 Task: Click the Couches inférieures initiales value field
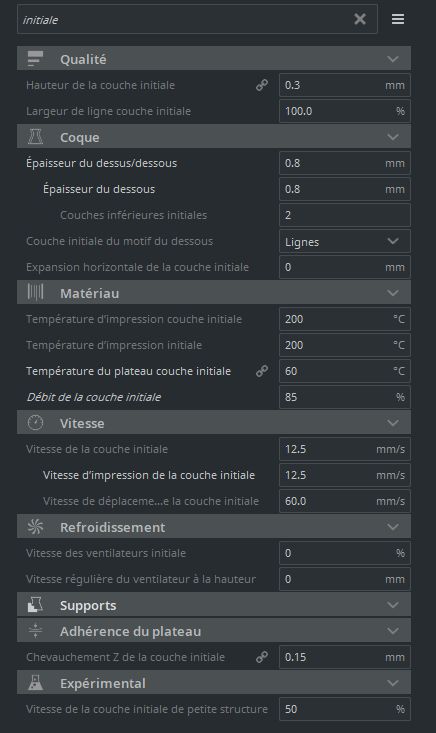(345, 215)
